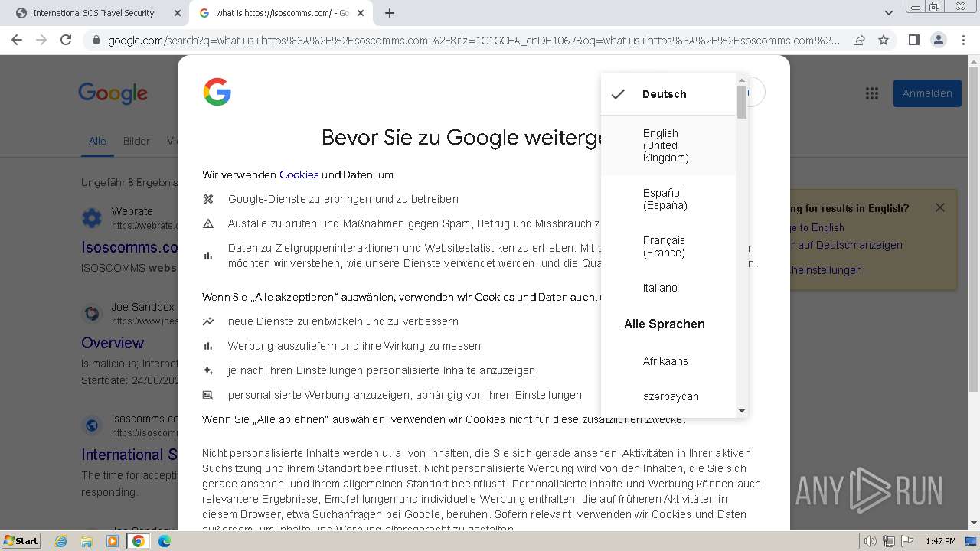Open the Overview search result link
The width and height of the screenshot is (980, 551).
[x=113, y=343]
